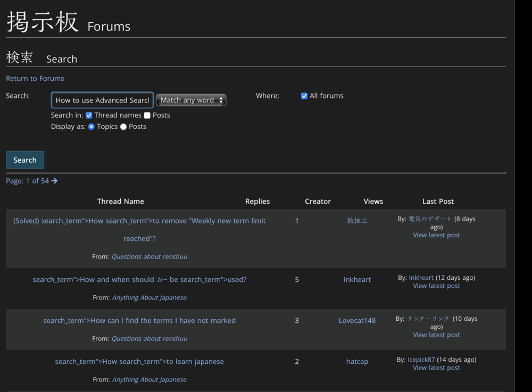This screenshot has height=392, width=532.
Task: Click the 検索 Search section heading
Action: click(x=41, y=57)
